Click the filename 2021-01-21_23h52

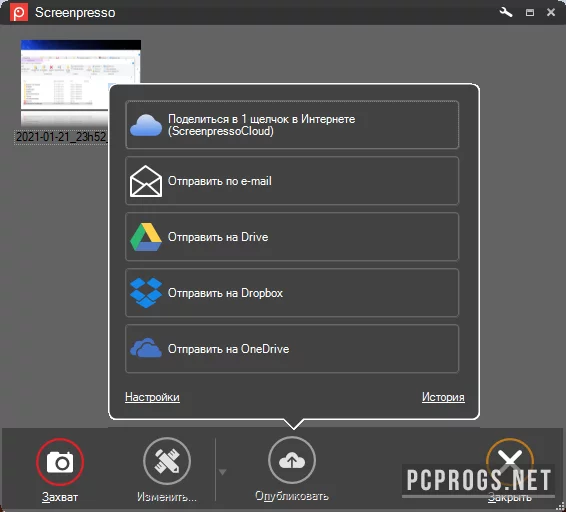tap(61, 137)
